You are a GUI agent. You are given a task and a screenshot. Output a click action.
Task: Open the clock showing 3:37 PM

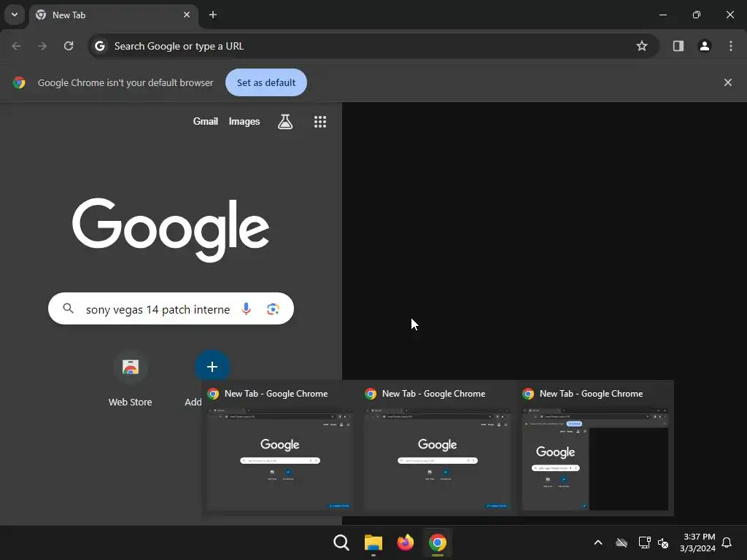click(698, 542)
